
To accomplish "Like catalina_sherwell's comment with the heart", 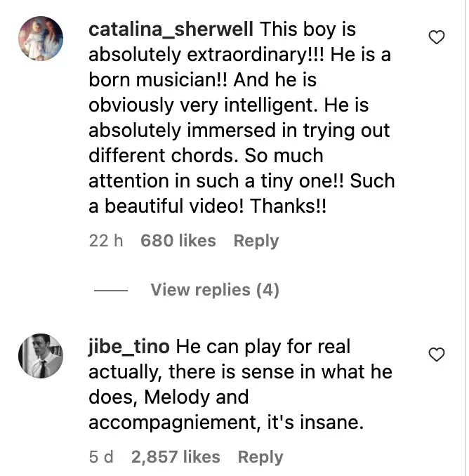I will pyautogui.click(x=436, y=38).
